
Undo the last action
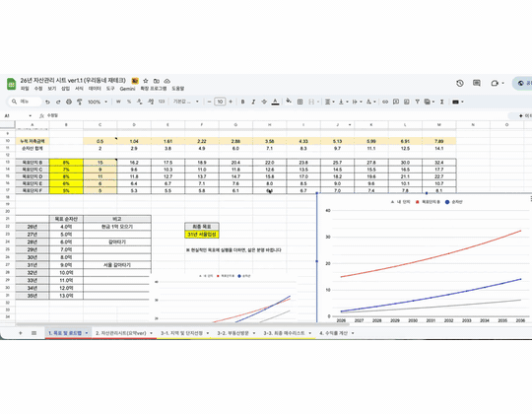click(47, 102)
